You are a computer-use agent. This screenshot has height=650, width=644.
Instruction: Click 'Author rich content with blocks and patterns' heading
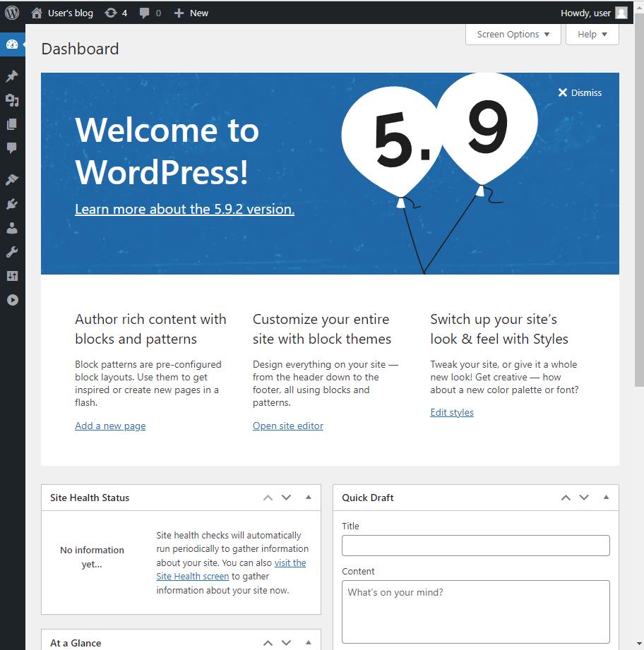click(151, 329)
